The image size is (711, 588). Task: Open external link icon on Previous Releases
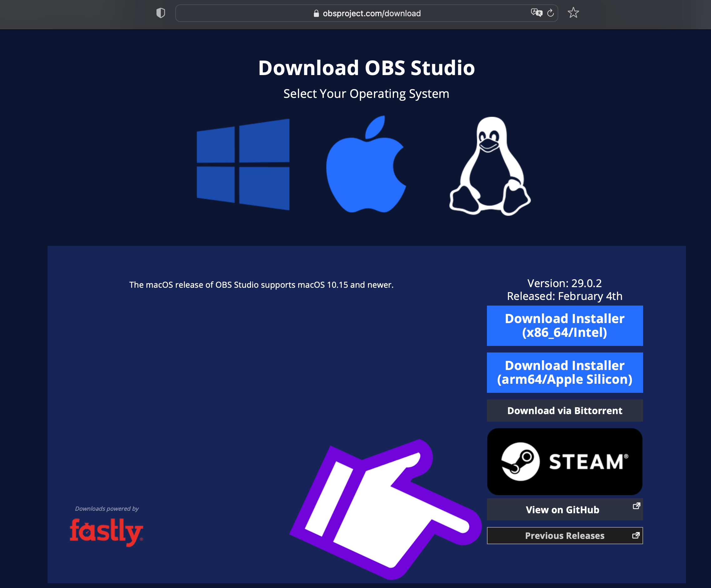pos(636,535)
